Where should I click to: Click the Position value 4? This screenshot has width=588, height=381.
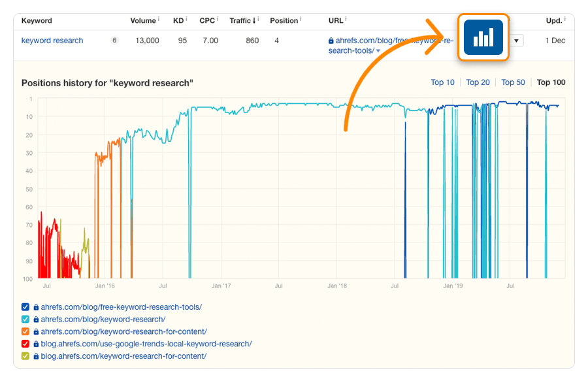coord(276,41)
